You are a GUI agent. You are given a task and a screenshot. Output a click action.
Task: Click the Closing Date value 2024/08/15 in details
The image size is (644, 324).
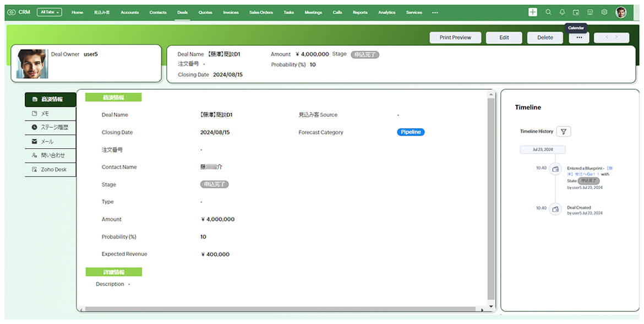coord(215,132)
